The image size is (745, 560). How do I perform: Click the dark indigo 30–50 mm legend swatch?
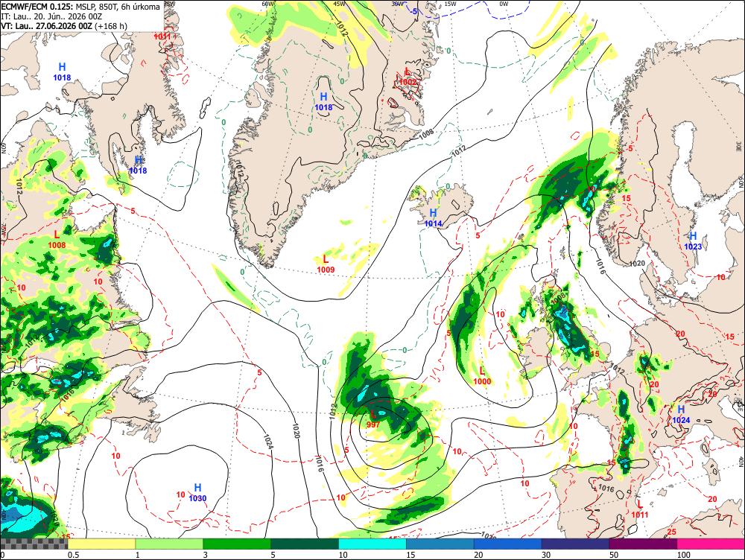(x=575, y=544)
